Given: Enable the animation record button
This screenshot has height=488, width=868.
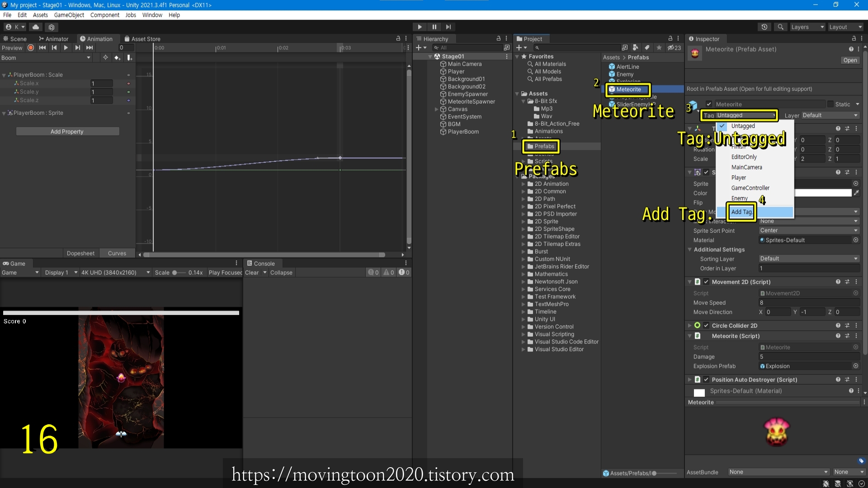Looking at the screenshot, I should (x=31, y=48).
